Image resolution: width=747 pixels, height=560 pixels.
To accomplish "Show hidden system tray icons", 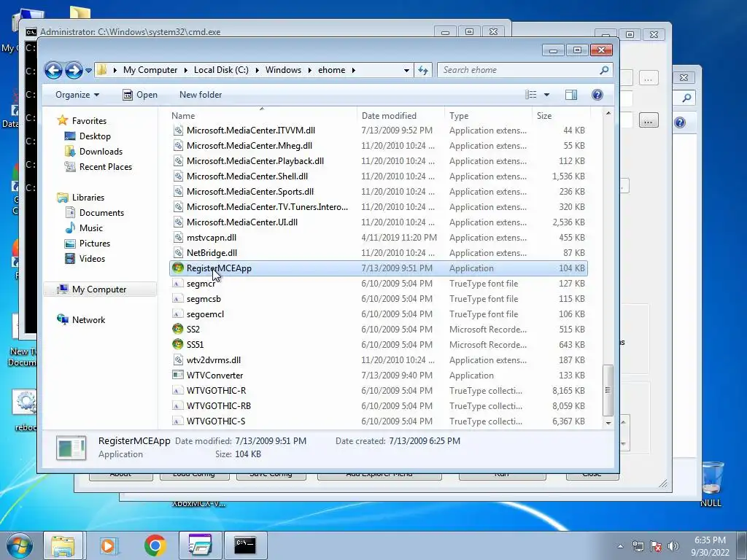I will pyautogui.click(x=620, y=546).
